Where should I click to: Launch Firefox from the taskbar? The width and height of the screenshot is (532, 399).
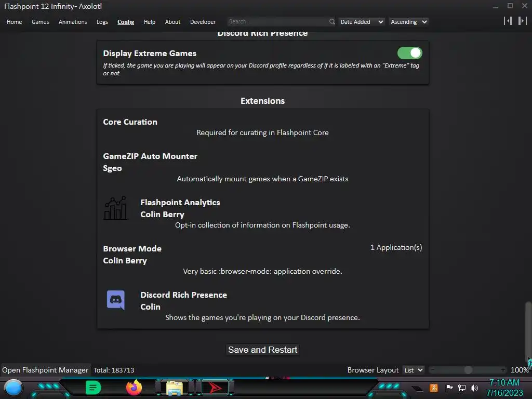pyautogui.click(x=134, y=388)
